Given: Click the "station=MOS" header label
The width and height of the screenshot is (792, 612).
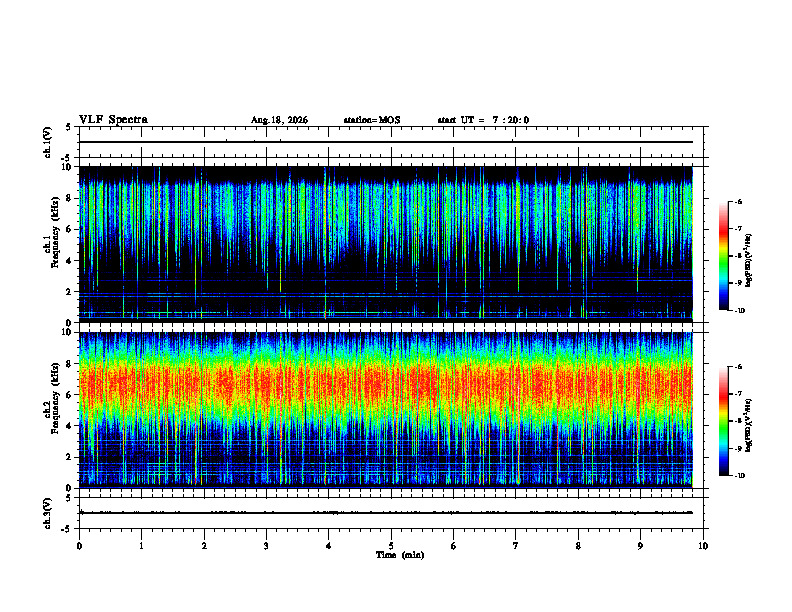Looking at the screenshot, I should (372, 120).
